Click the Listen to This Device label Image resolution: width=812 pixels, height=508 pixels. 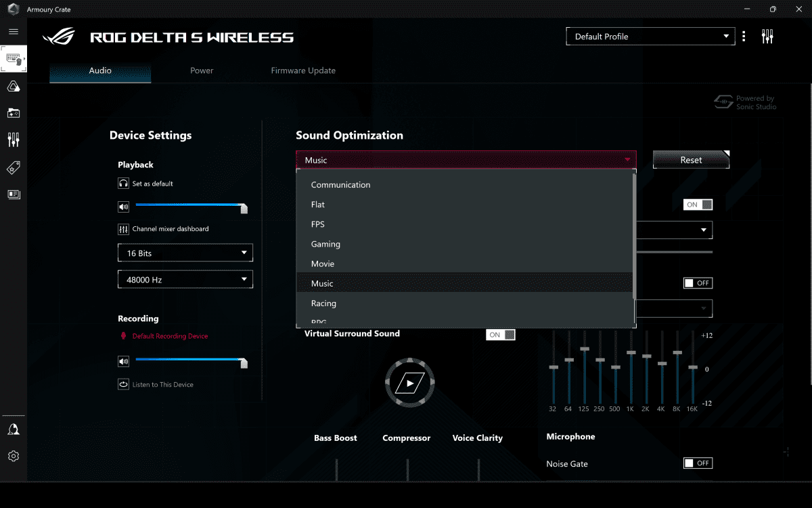163,385
